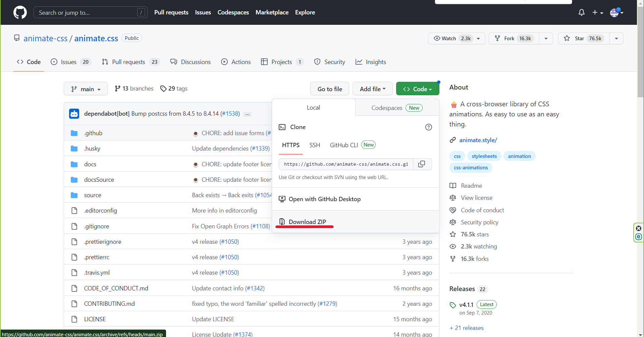
Task: View the 13 branches link
Action: tap(134, 89)
